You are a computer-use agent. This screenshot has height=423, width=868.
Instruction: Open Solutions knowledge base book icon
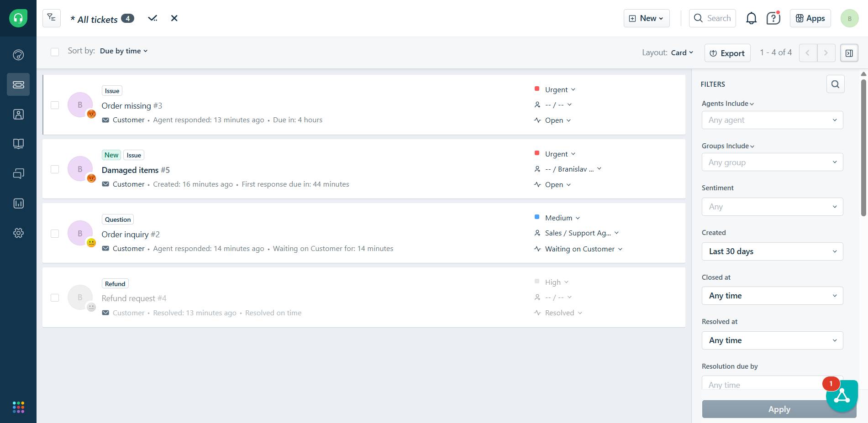[18, 144]
